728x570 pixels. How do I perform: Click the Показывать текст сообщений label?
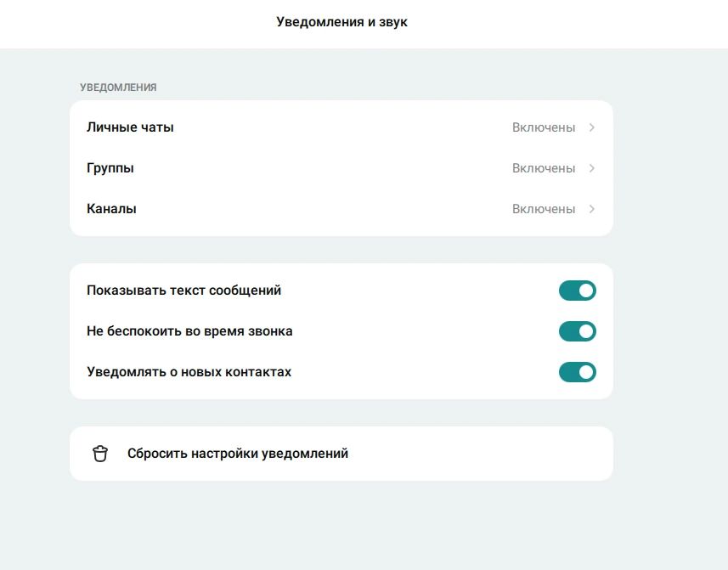[183, 291]
